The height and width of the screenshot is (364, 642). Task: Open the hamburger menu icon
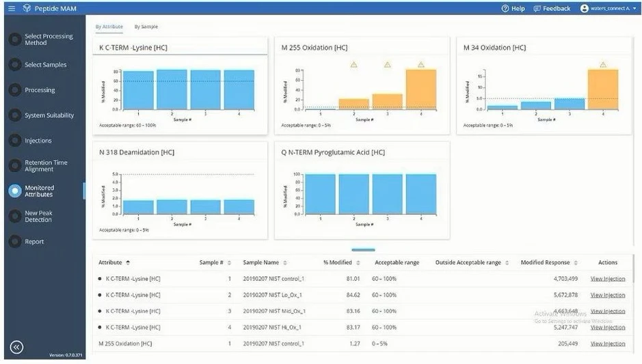[12, 8]
